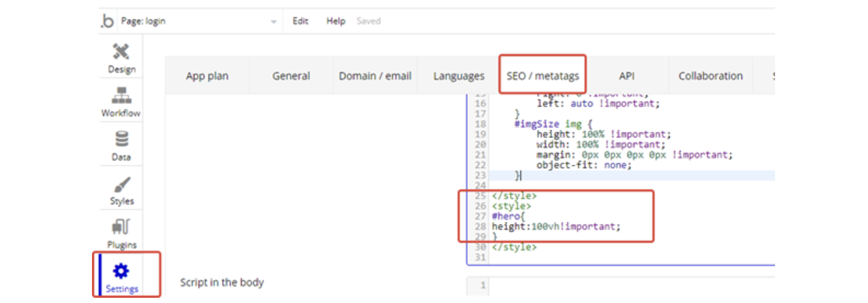Select the SEO / metatags tab
This screenshot has width=868, height=303.
(x=543, y=76)
